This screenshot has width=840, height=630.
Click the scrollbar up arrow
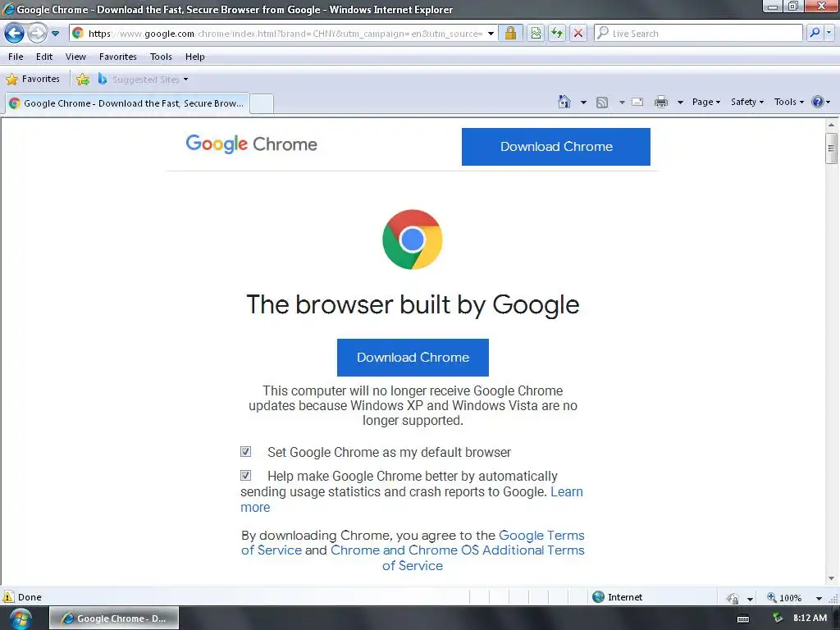pyautogui.click(x=832, y=125)
